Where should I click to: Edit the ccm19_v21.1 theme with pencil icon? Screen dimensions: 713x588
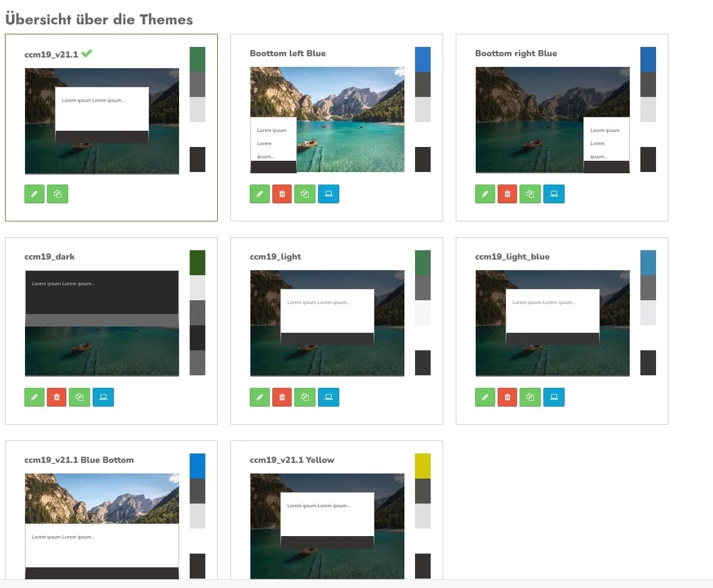(34, 194)
